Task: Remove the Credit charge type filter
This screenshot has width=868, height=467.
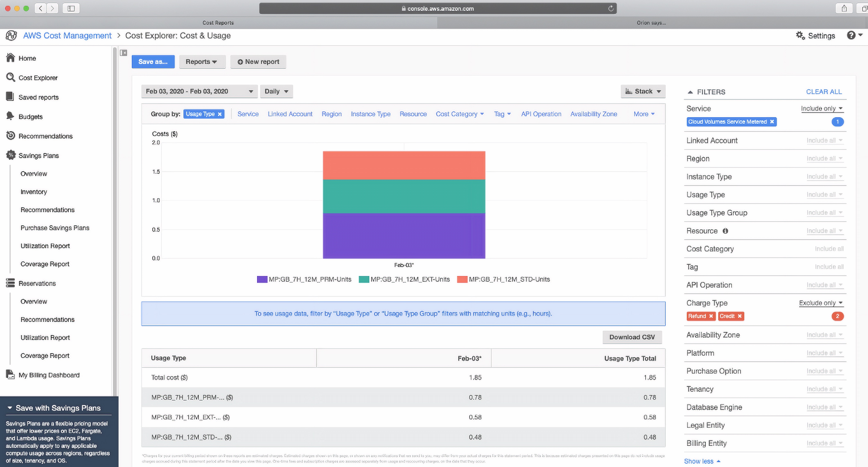Action: [x=740, y=316]
